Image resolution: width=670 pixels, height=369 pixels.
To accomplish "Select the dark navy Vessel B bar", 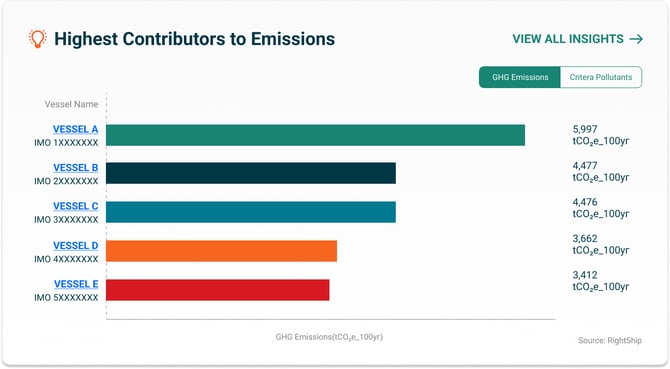I will 251,173.
